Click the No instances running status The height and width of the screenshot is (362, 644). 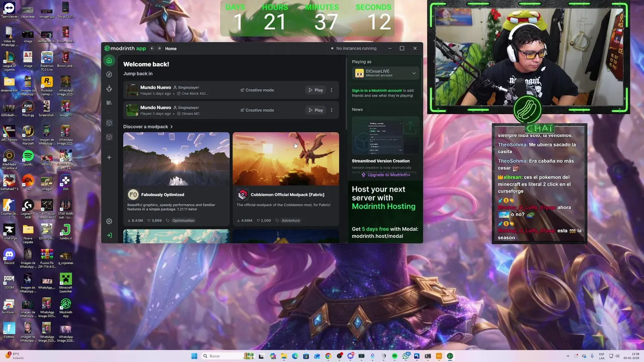(354, 48)
